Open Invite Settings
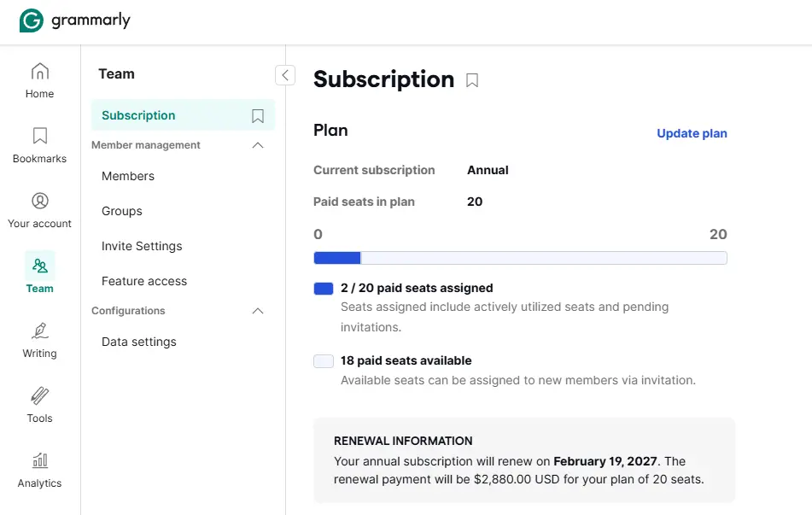This screenshot has height=515, width=812. click(142, 246)
